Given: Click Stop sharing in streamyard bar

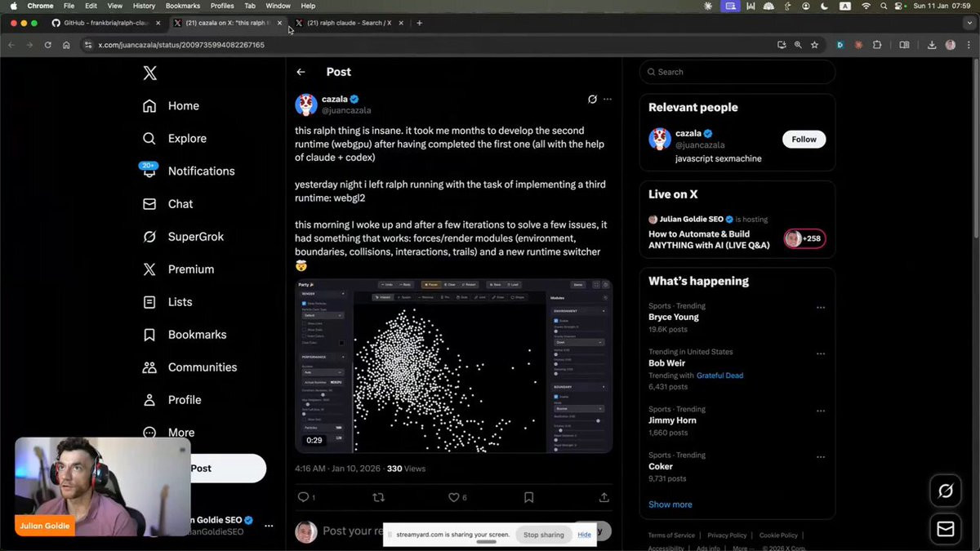Looking at the screenshot, I should tap(544, 535).
